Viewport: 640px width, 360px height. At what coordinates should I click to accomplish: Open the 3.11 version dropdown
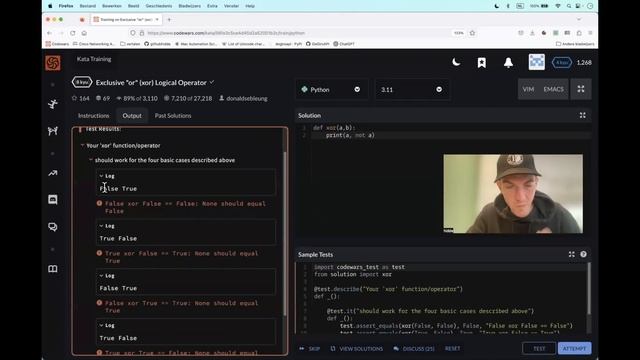coord(412,89)
